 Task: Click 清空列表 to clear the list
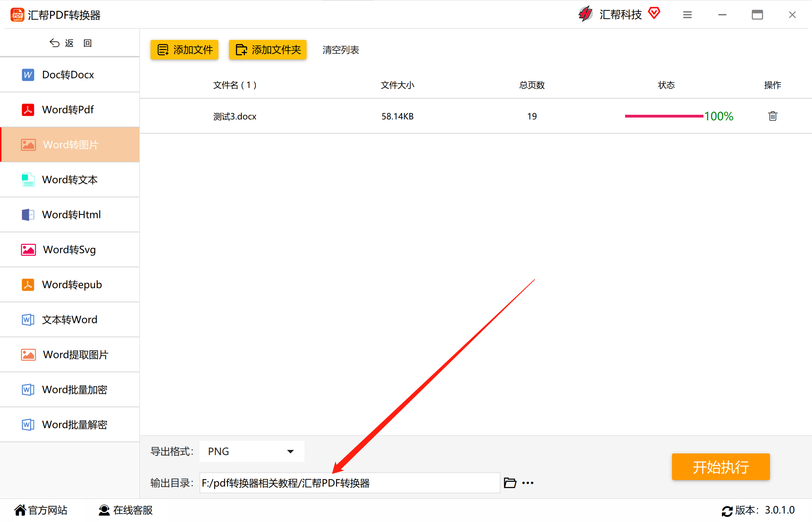point(341,50)
